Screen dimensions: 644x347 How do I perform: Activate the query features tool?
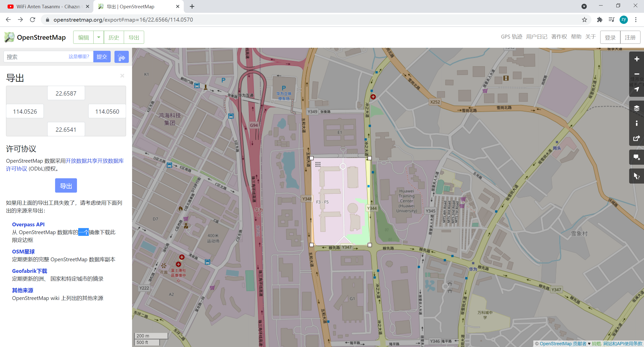point(637,176)
